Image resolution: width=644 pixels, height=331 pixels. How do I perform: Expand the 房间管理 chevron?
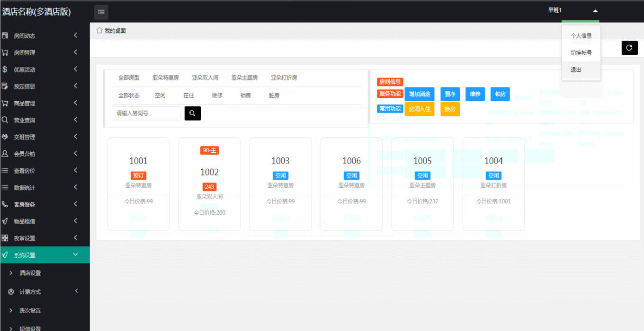[x=76, y=52]
